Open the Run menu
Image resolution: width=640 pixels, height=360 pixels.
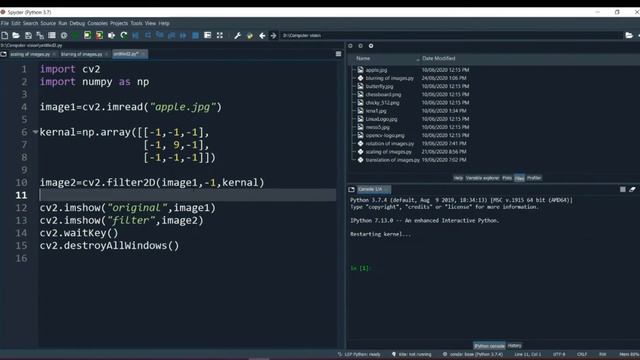click(x=62, y=23)
